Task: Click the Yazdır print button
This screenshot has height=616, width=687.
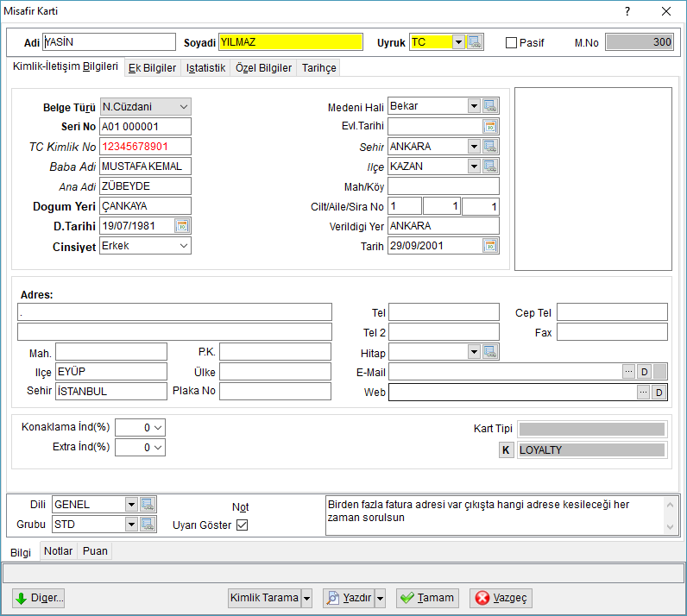Action: tap(349, 598)
